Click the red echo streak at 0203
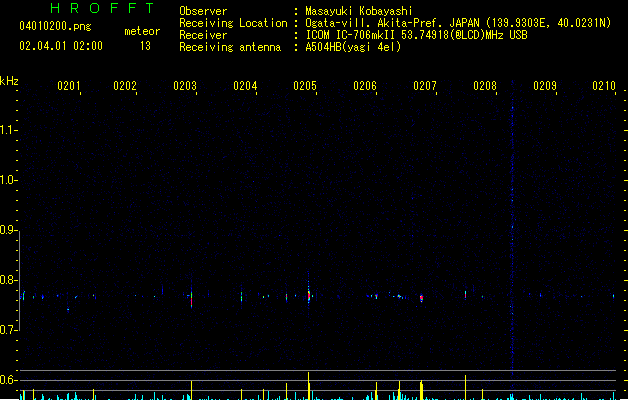The width and height of the screenshot is (629, 400). (191, 298)
